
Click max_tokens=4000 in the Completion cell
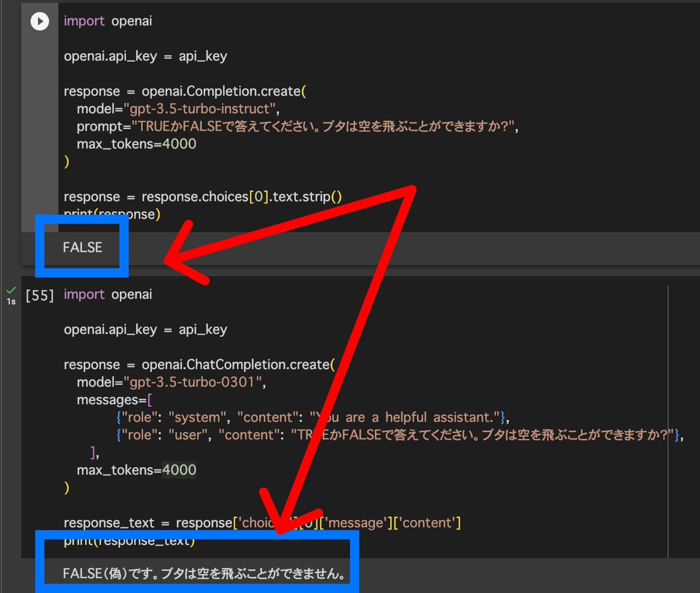(136, 144)
